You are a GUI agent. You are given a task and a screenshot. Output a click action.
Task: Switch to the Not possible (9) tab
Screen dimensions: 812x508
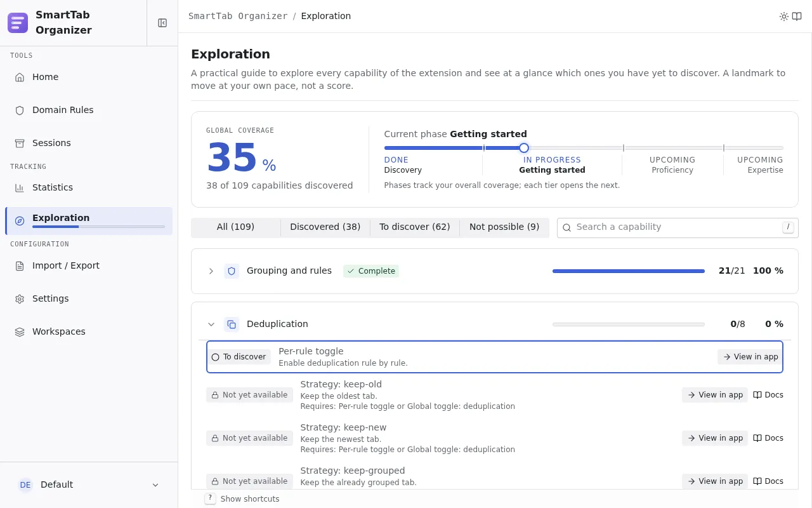tap(504, 227)
